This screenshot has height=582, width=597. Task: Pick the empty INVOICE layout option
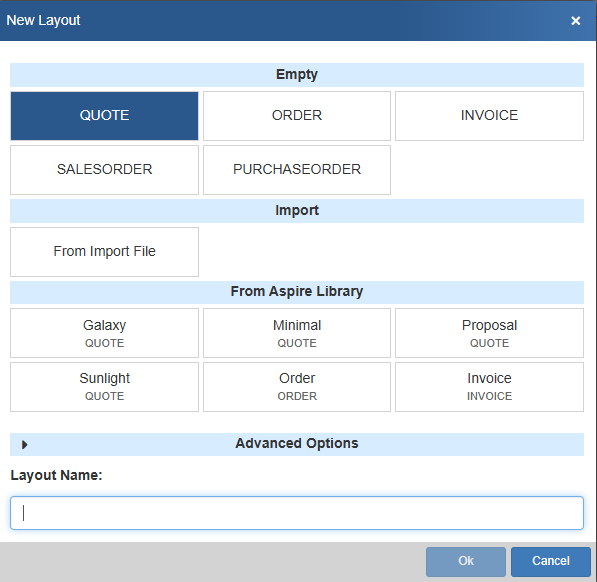489,116
